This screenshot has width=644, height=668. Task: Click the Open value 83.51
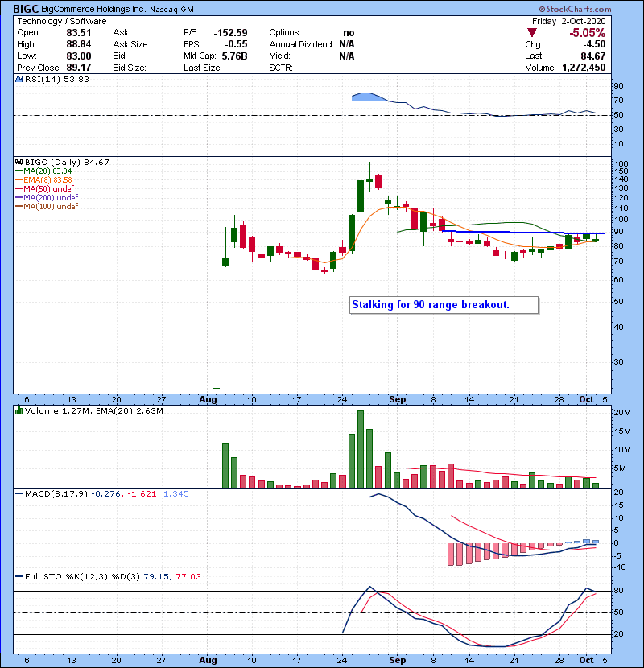(78, 33)
